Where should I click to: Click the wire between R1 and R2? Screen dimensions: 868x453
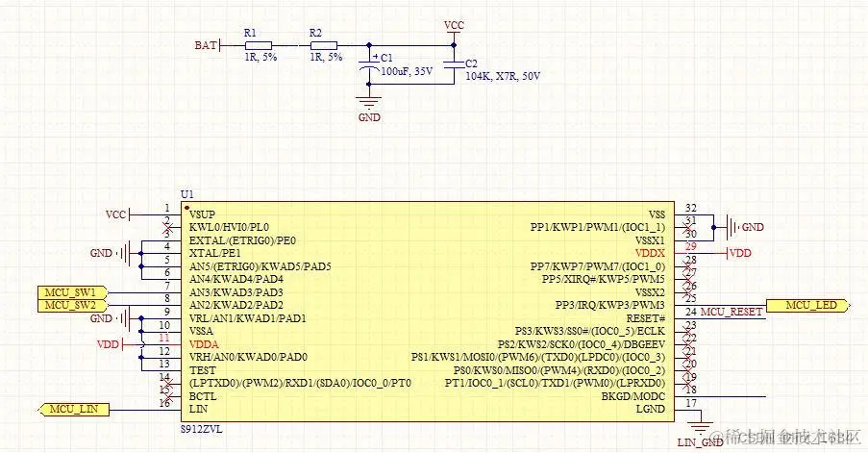tap(290, 45)
